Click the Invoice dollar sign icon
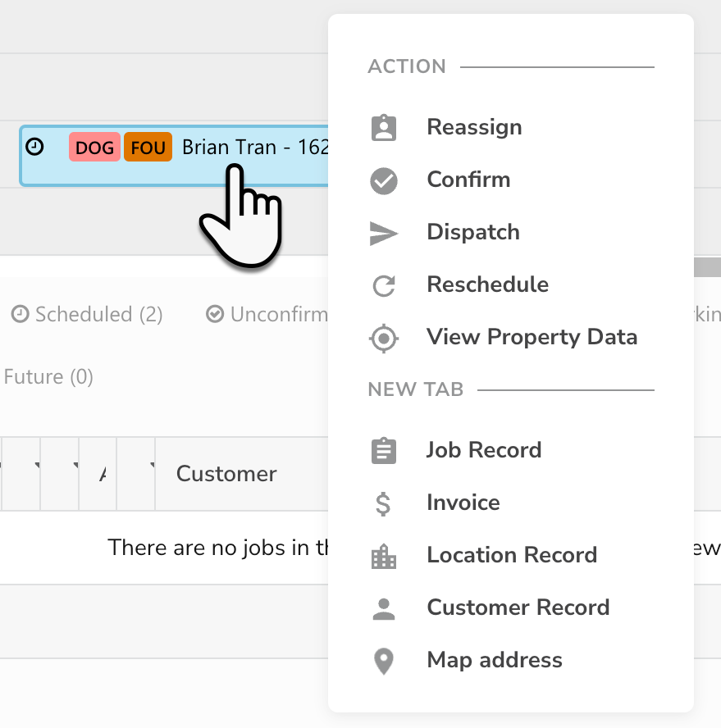 coord(384,502)
